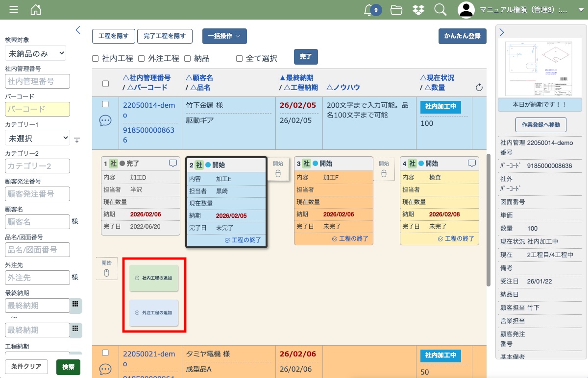Enable the 社内工程 checkbox
The image size is (588, 378).
click(96, 59)
